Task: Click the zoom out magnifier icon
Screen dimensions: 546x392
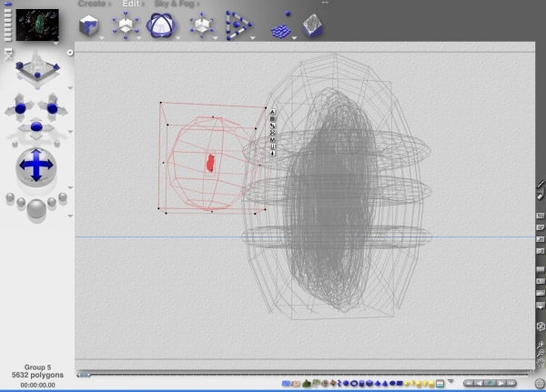Action: 541,354
